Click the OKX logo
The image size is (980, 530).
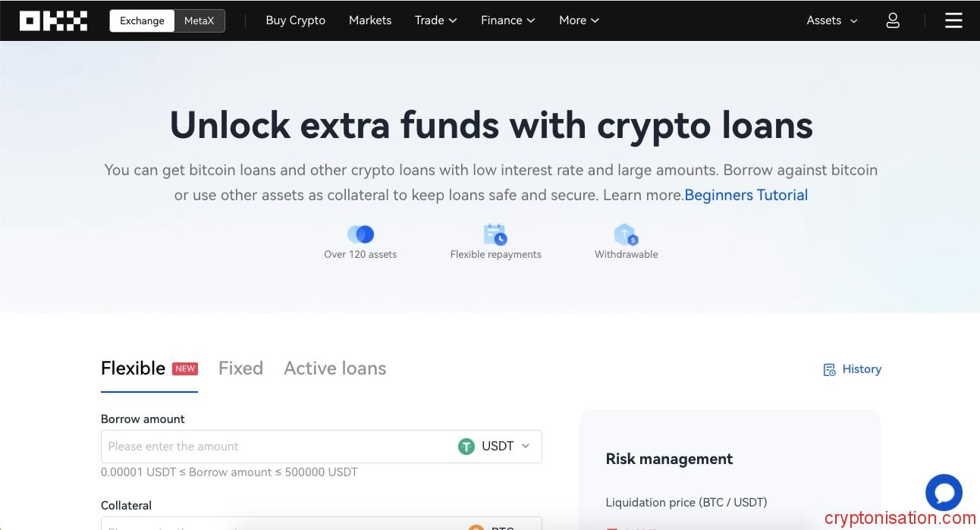(x=53, y=20)
